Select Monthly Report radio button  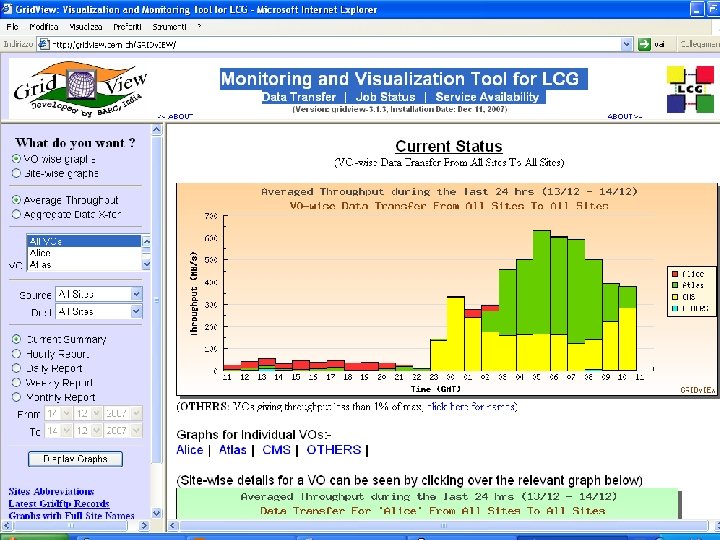coord(16,397)
